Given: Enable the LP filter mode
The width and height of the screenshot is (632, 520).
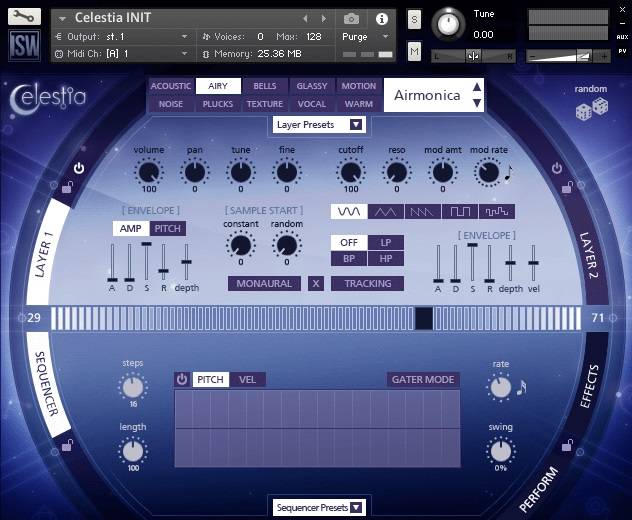Looking at the screenshot, I should (x=386, y=242).
